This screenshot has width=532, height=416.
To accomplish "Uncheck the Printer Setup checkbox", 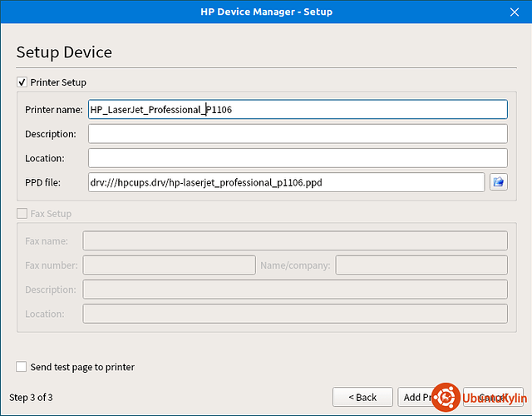I will pyautogui.click(x=22, y=82).
